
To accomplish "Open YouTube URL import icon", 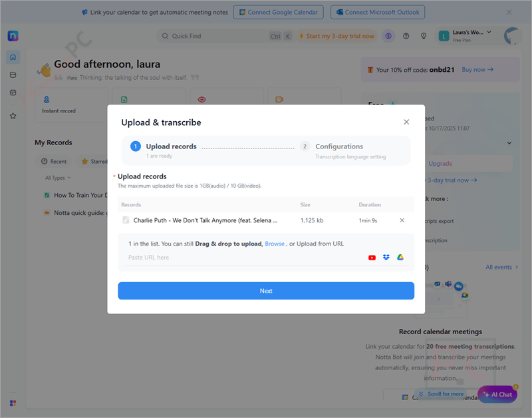I will (x=372, y=258).
